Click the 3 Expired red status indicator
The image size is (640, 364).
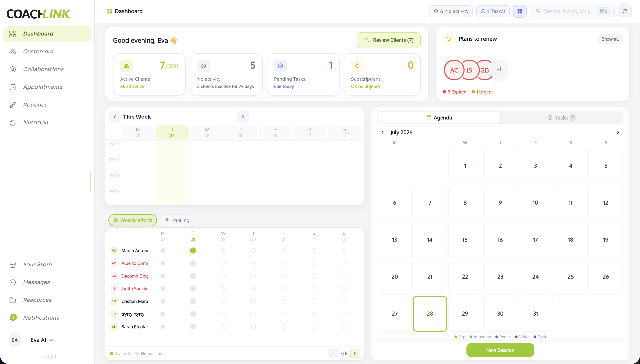455,92
